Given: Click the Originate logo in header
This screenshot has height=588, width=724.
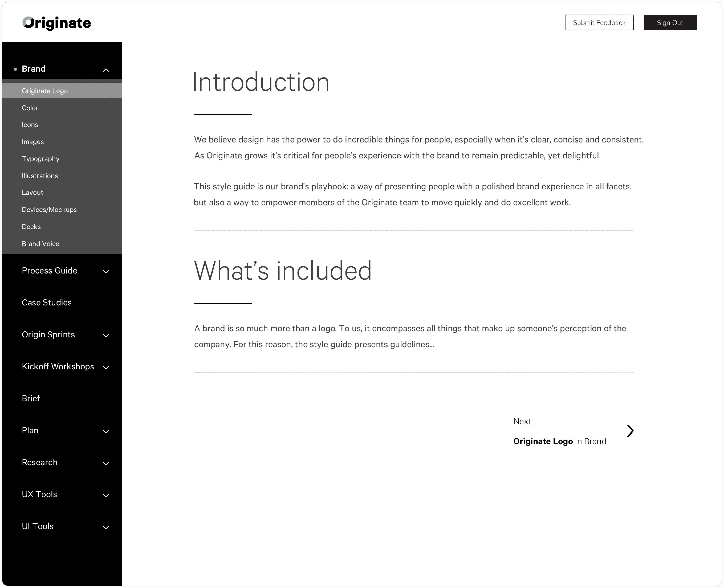Looking at the screenshot, I should tap(57, 23).
